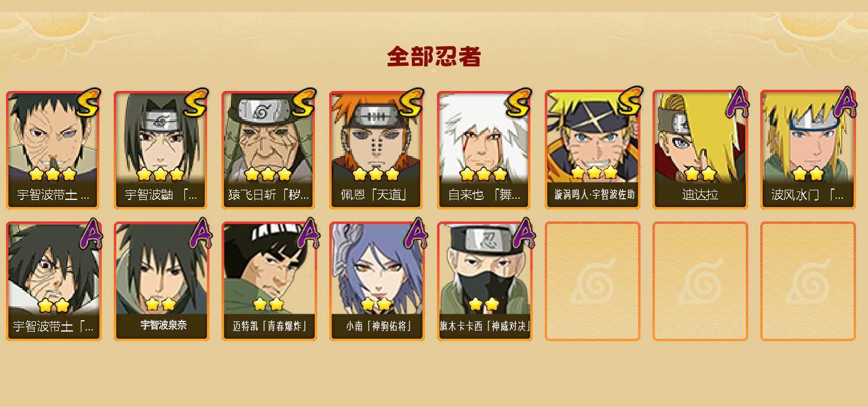
Task: Click the A rank badge on 迪达拉 card
Action: 737,102
